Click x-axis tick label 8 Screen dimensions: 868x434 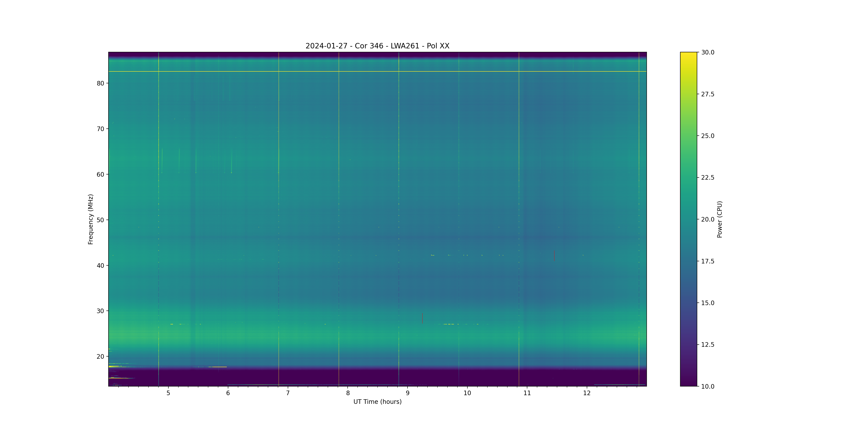pos(348,393)
